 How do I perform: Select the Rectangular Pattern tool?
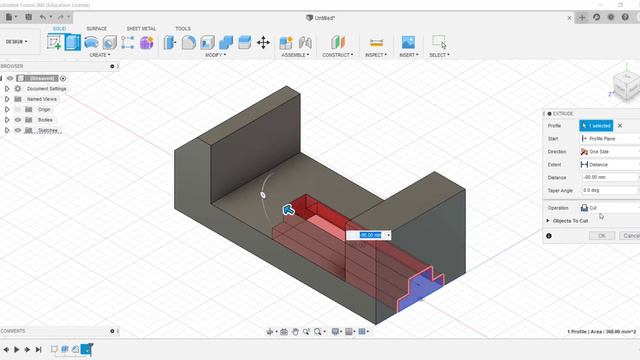click(127, 42)
